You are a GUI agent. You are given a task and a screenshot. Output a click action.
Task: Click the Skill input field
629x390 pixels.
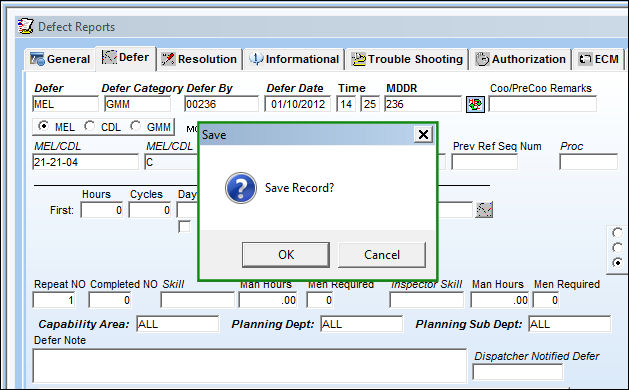click(197, 300)
